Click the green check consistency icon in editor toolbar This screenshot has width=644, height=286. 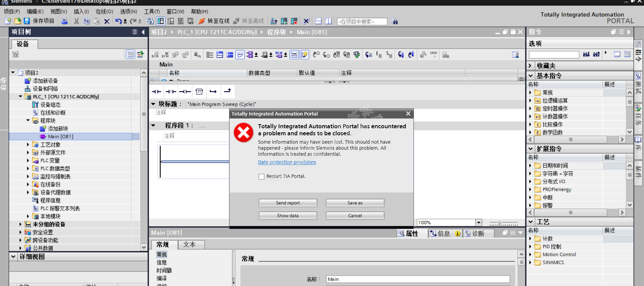point(357,55)
